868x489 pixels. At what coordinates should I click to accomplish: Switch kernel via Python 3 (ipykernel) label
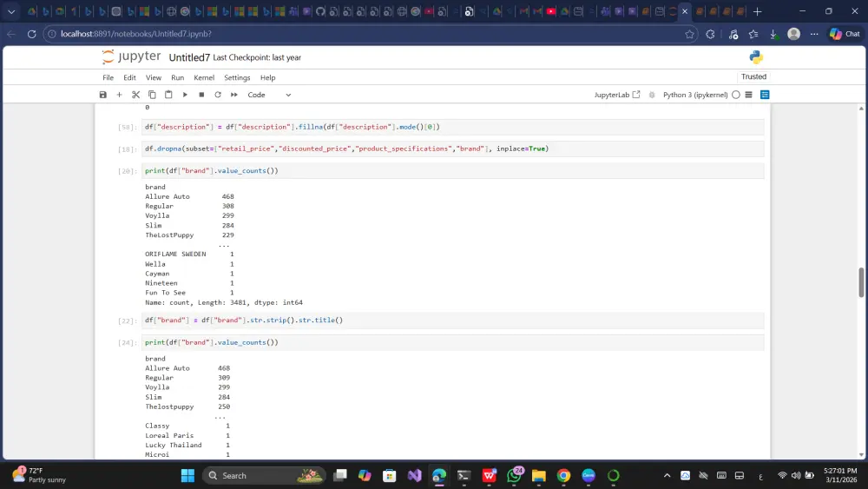(695, 95)
